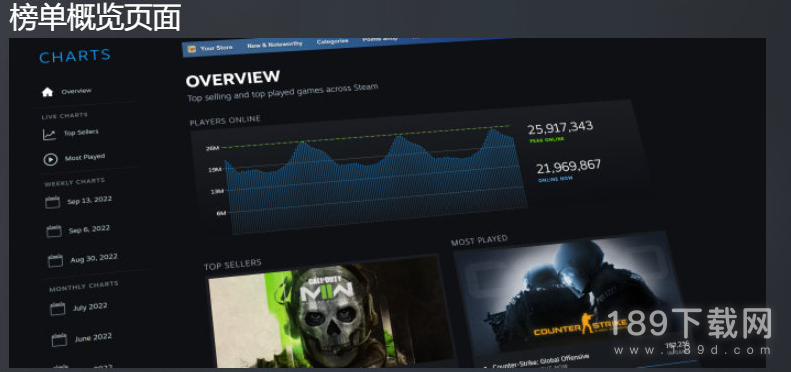Viewport: 791px width, 372px height.
Task: Open the Sep 13, 2022 weekly chart
Action: (x=89, y=200)
